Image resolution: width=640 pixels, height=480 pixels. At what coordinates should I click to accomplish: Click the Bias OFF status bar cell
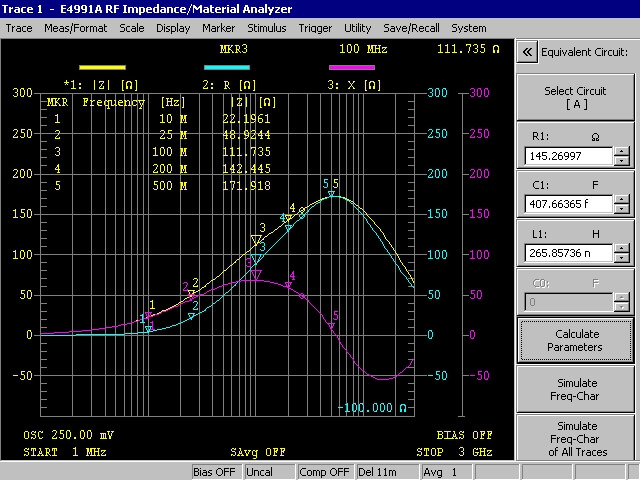tap(216, 472)
